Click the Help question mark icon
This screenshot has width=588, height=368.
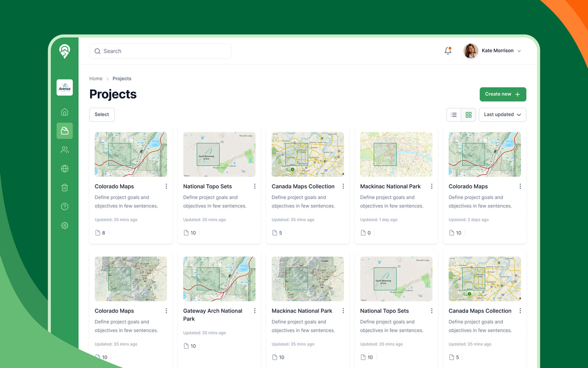tap(65, 207)
